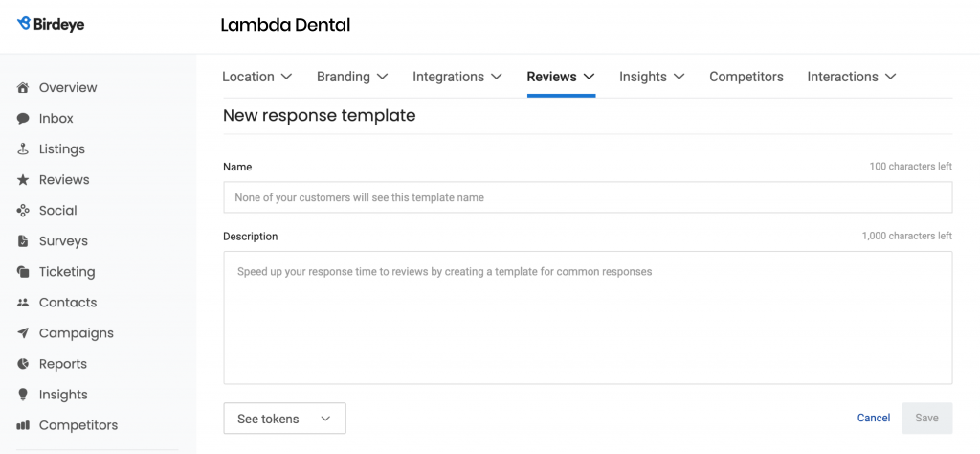Expand the Branding tab chevron
Viewport: 980px width, 454px height.
tap(383, 77)
